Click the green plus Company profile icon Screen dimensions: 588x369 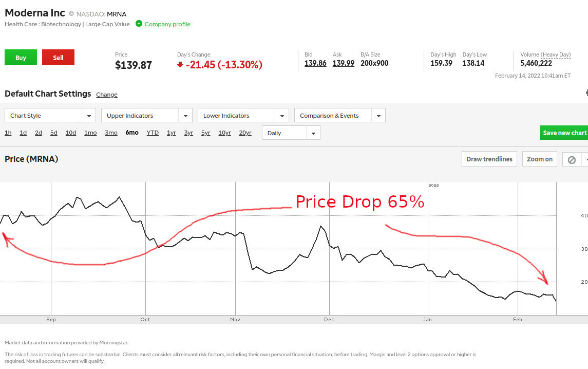tap(139, 24)
